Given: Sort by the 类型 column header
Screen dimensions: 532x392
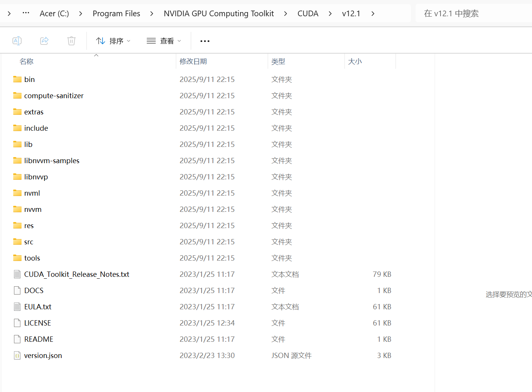Looking at the screenshot, I should (278, 62).
